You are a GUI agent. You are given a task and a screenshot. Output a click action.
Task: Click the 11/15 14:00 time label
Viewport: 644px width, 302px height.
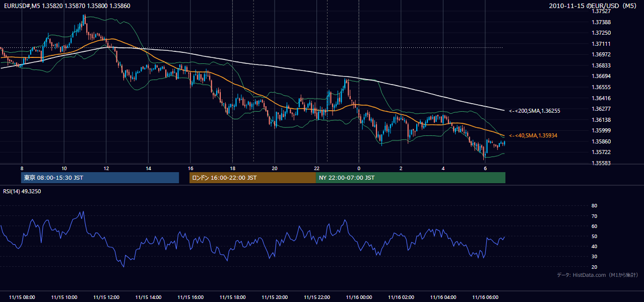(x=149, y=297)
